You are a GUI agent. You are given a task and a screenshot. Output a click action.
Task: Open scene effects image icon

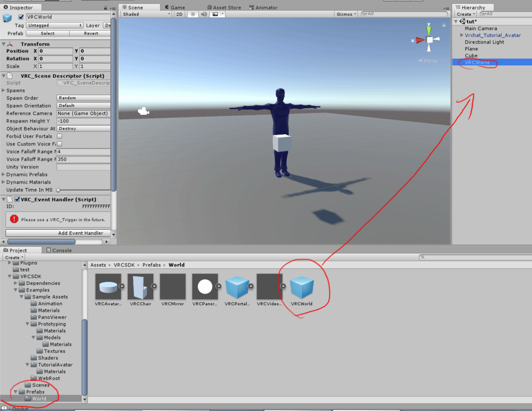pyautogui.click(x=215, y=14)
